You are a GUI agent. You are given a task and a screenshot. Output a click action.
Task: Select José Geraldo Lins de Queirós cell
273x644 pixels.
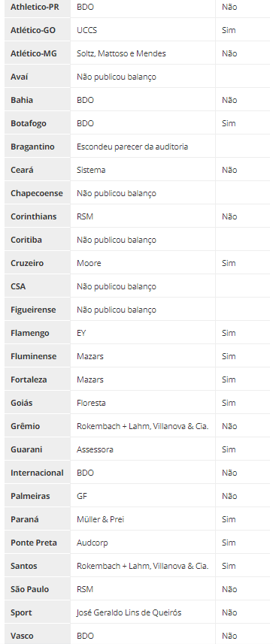click(143, 612)
